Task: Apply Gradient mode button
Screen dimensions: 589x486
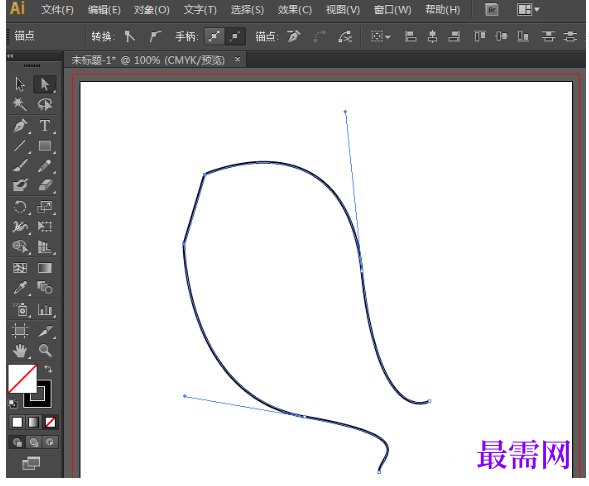Action: 33,422
